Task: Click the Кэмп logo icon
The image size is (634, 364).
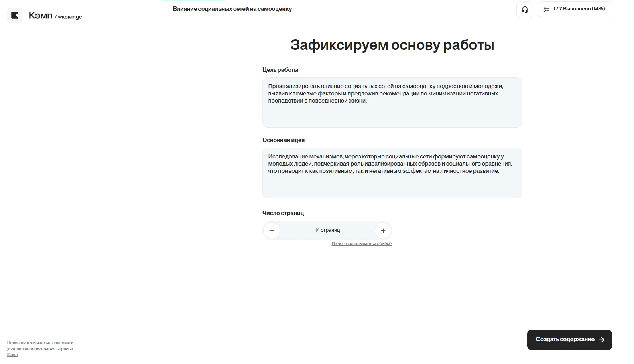Action: pyautogui.click(x=15, y=16)
